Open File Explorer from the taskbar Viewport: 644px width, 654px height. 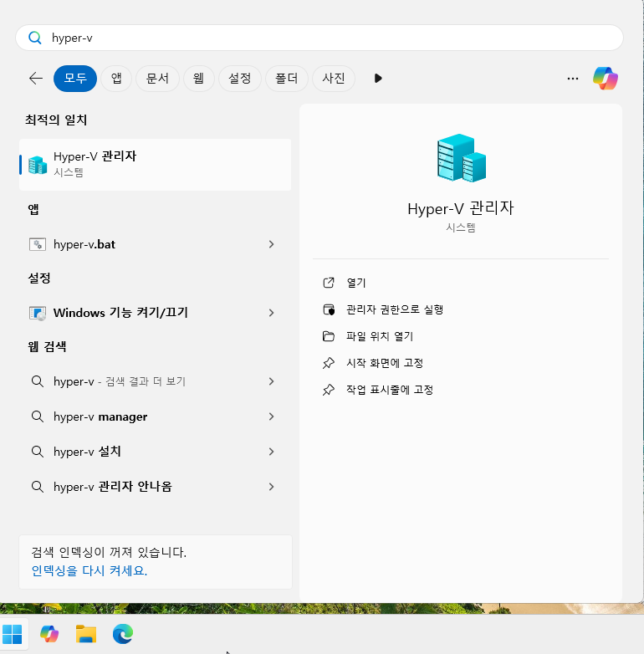pos(86,635)
